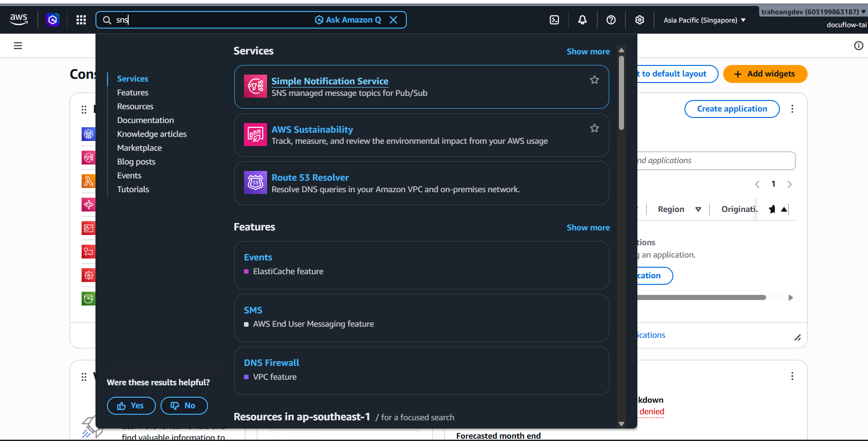Viewport: 868px width, 441px height.
Task: Click the purple hexagon icon beside AWS logo
Action: [53, 20]
